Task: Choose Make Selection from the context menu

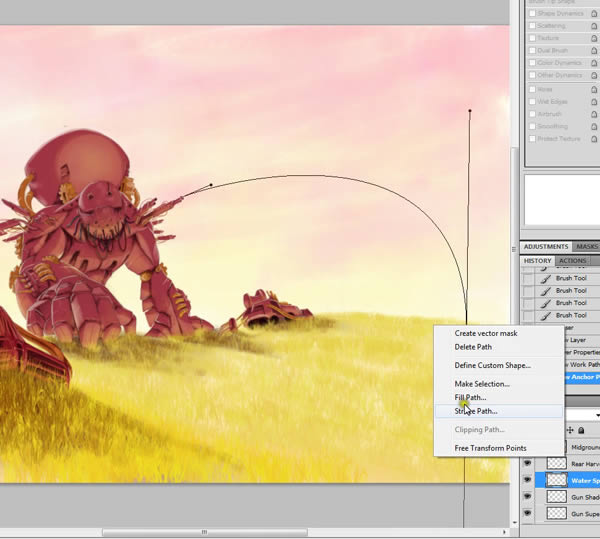Action: click(x=482, y=384)
